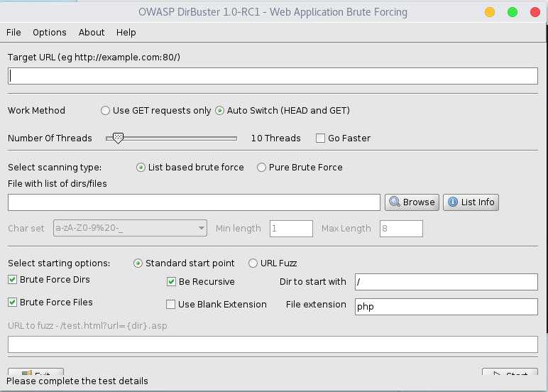Screen dimensions: 548x392
Task: Click the '10 Threads' label
Action: coord(275,138)
